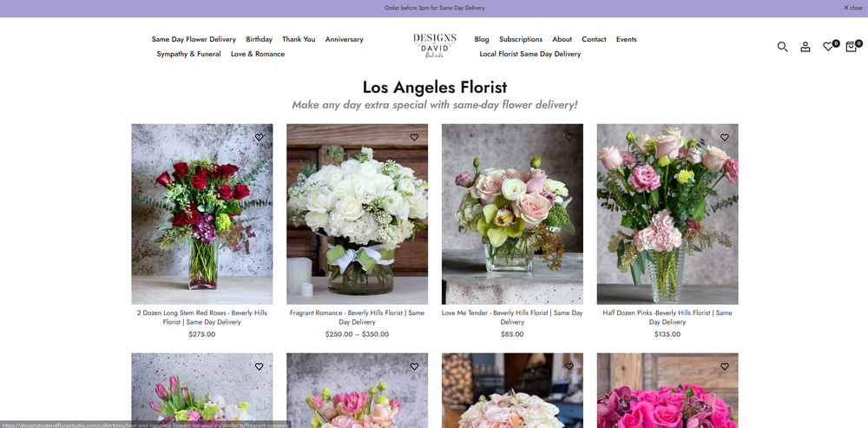Favorite the 2 Dozen Long Stem Red Roses
The width and height of the screenshot is (868, 428).
(x=259, y=137)
